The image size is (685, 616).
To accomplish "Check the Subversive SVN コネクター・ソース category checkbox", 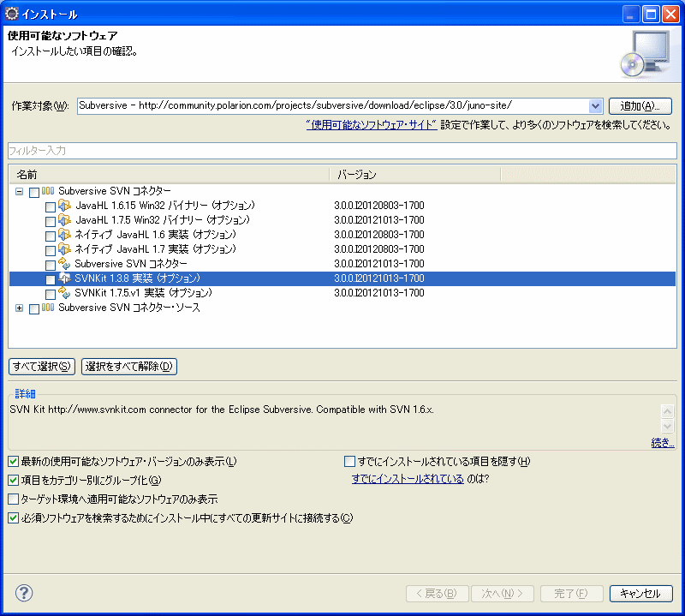I will click(34, 309).
